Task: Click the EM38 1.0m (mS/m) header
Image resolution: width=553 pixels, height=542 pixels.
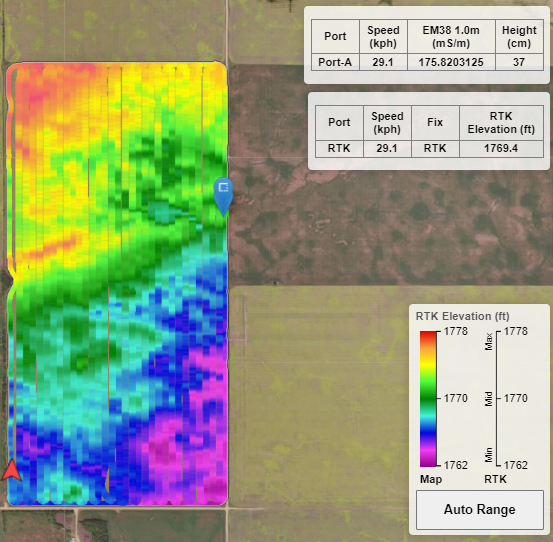Action: (451, 37)
